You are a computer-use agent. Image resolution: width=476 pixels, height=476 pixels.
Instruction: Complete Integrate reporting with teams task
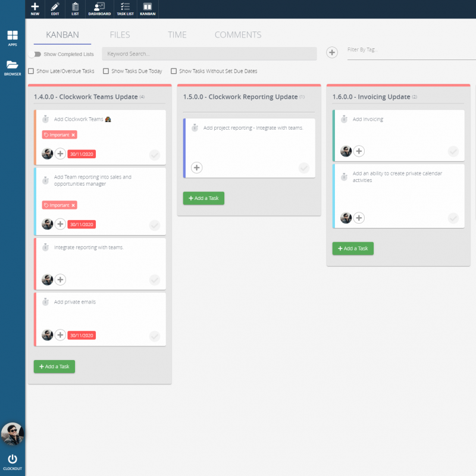[x=155, y=280]
